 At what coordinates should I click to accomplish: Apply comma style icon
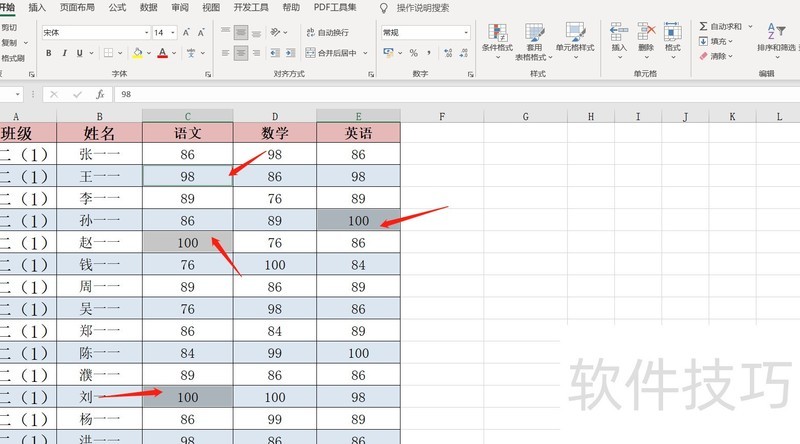click(429, 53)
